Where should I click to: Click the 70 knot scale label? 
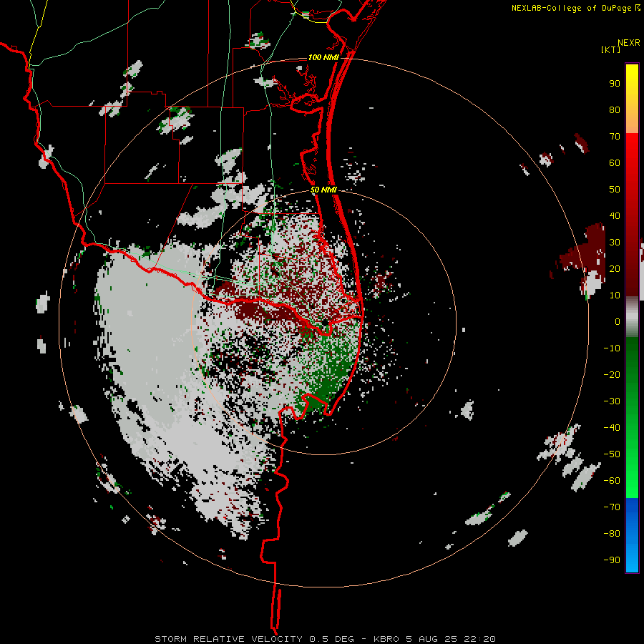click(x=615, y=137)
